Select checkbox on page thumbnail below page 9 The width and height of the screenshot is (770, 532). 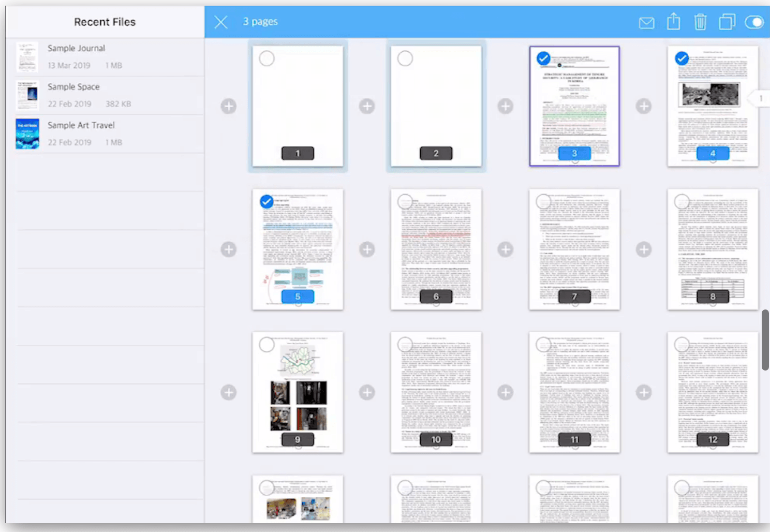tap(266, 487)
